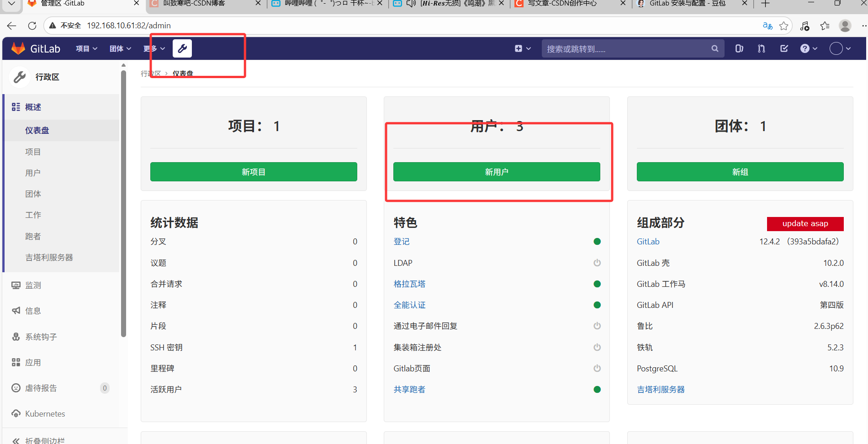Open 虐待报告 sidebar face icon
868x444 pixels.
[x=16, y=388]
